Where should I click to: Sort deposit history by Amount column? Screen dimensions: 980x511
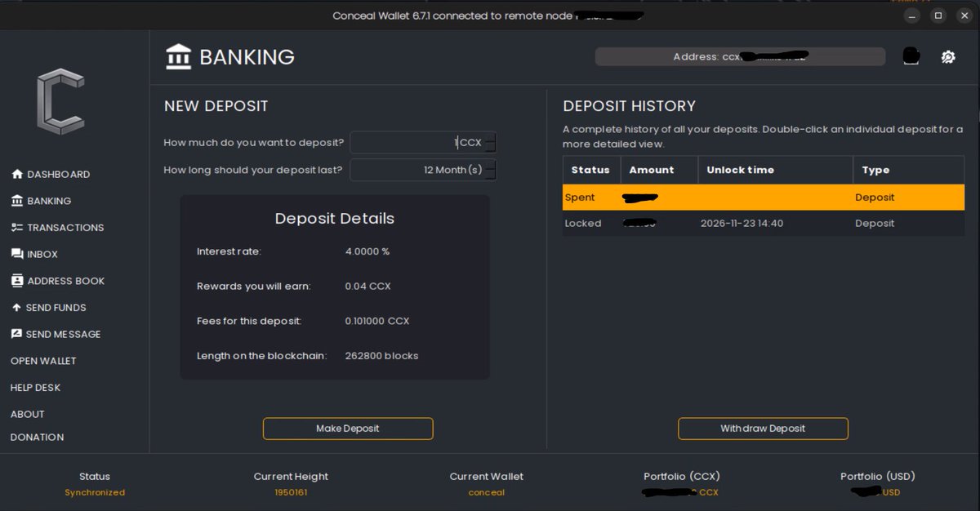coord(659,170)
